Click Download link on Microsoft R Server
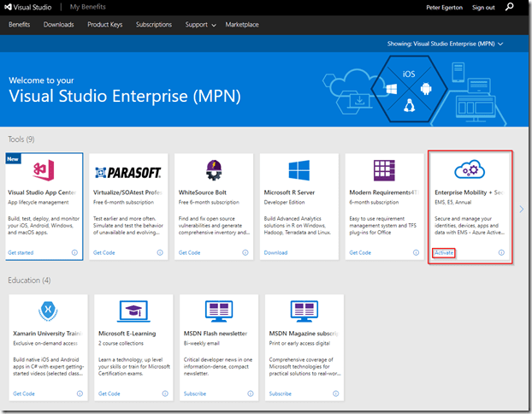Screen dimensions: 532x414 [275, 252]
